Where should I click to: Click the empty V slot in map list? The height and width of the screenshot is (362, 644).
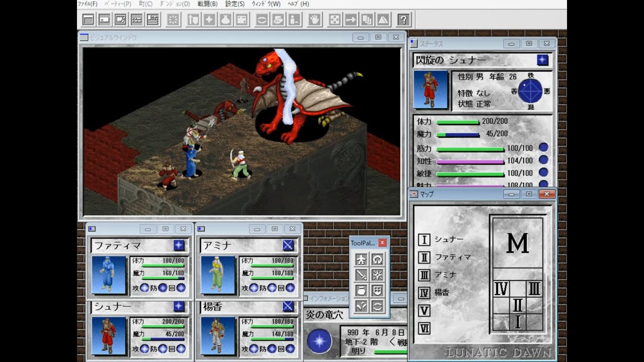[424, 310]
